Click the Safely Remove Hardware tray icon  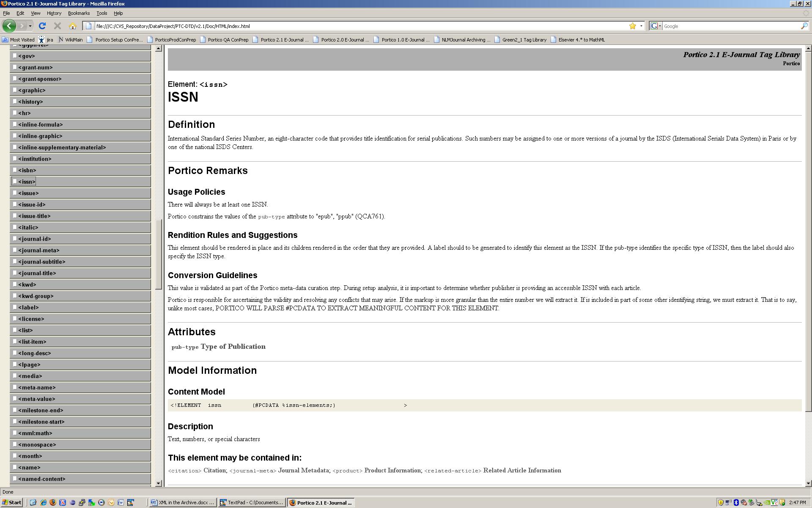click(x=751, y=502)
